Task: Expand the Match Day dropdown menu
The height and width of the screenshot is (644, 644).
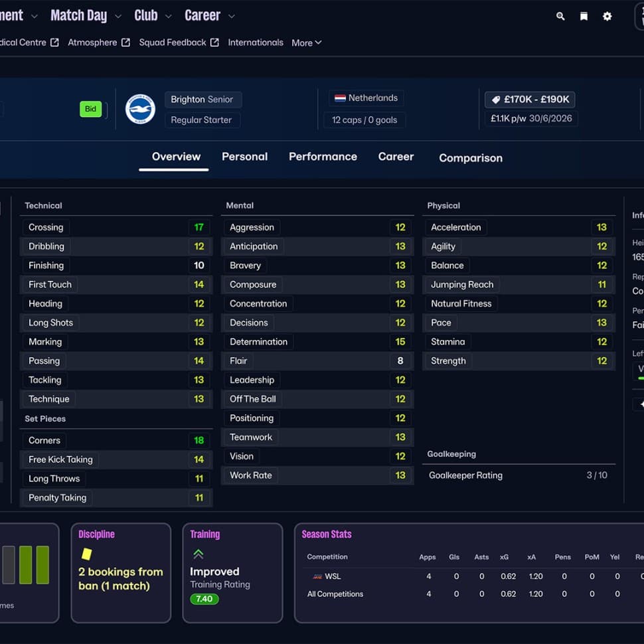Action: [x=118, y=16]
